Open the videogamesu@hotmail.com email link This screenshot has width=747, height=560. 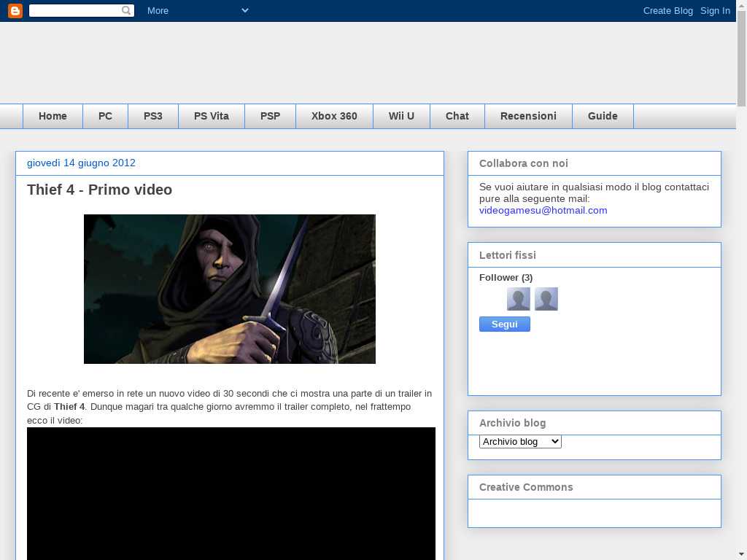tap(543, 210)
